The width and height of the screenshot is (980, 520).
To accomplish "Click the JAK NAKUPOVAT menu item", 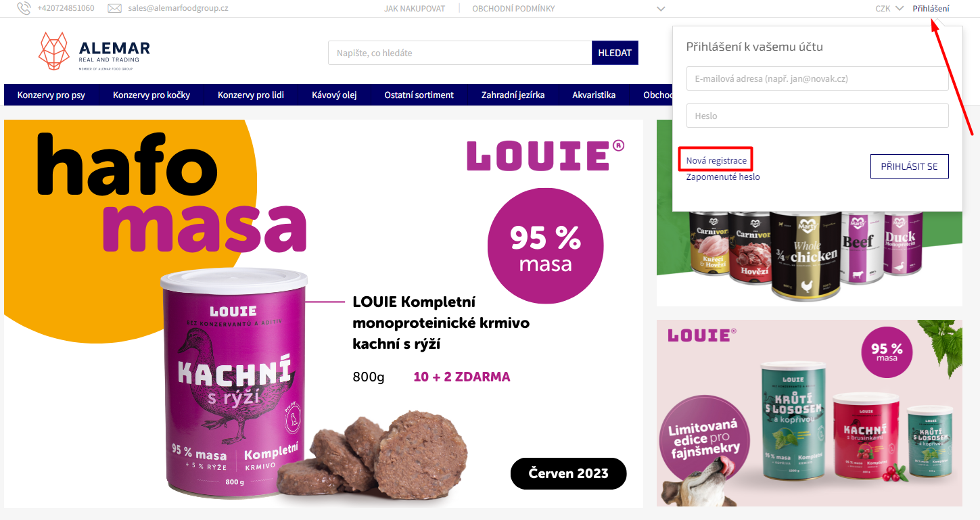I will point(415,8).
